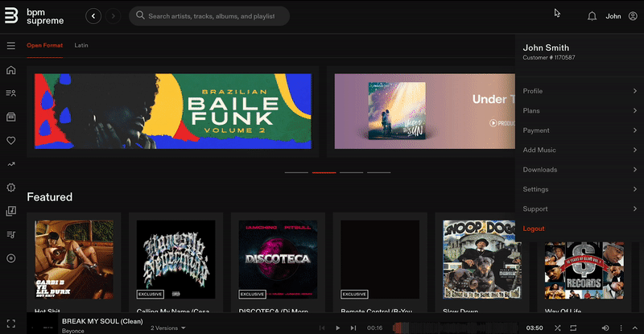Switch to Open Format tab
The image size is (644, 334).
pos(45,46)
